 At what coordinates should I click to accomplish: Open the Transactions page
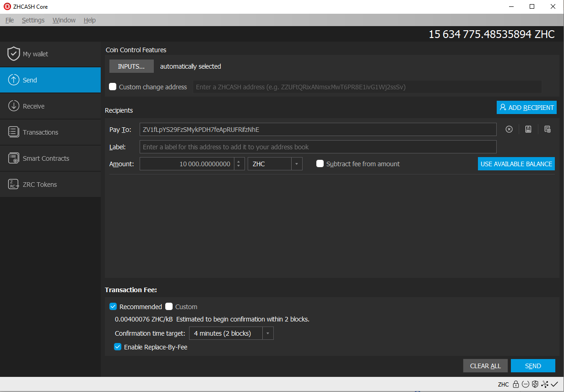pos(50,132)
